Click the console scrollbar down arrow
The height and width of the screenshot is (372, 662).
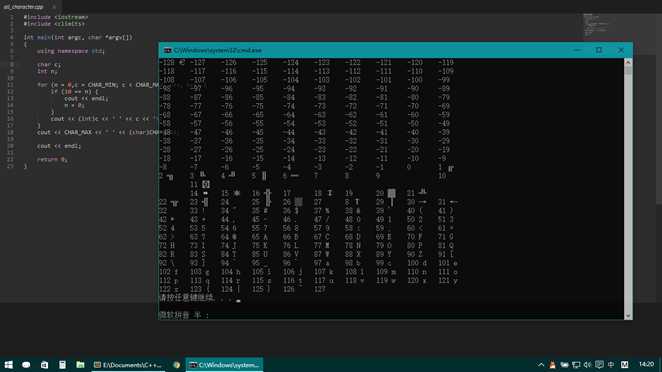pyautogui.click(x=628, y=315)
